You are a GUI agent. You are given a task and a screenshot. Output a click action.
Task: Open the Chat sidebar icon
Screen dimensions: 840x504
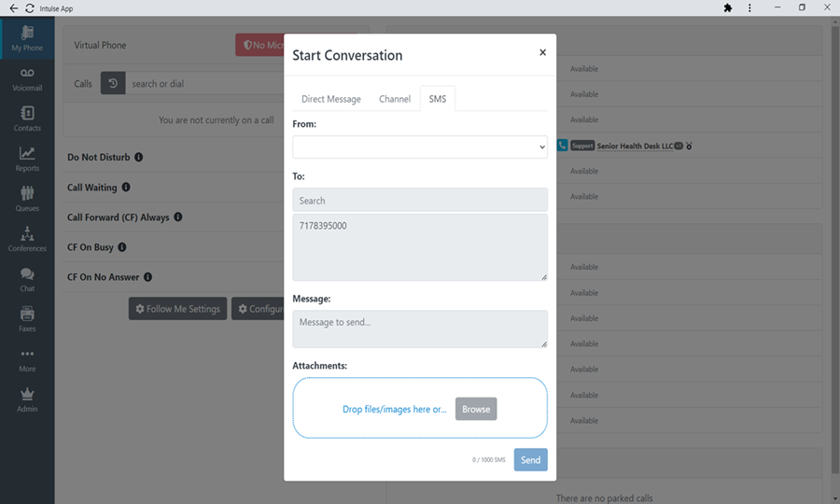click(27, 279)
